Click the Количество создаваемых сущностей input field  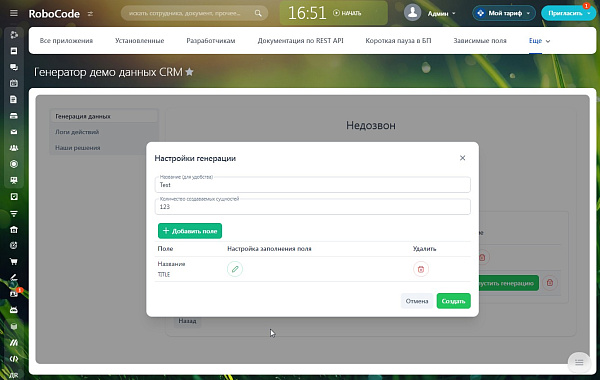pos(313,207)
